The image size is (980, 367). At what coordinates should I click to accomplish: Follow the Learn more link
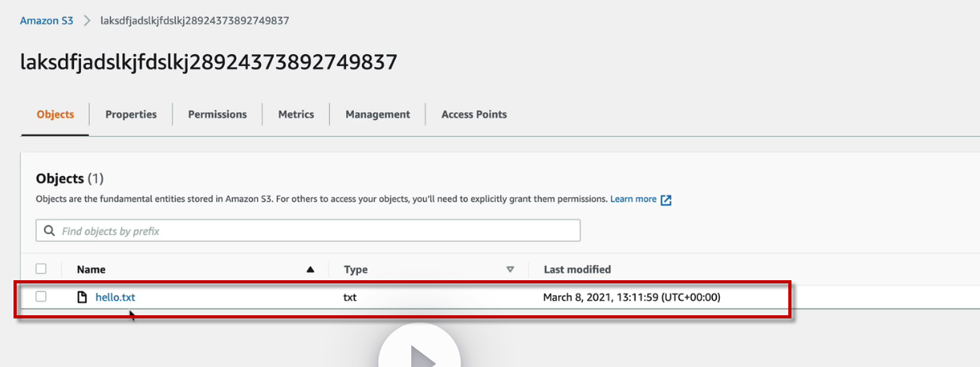[x=633, y=199]
